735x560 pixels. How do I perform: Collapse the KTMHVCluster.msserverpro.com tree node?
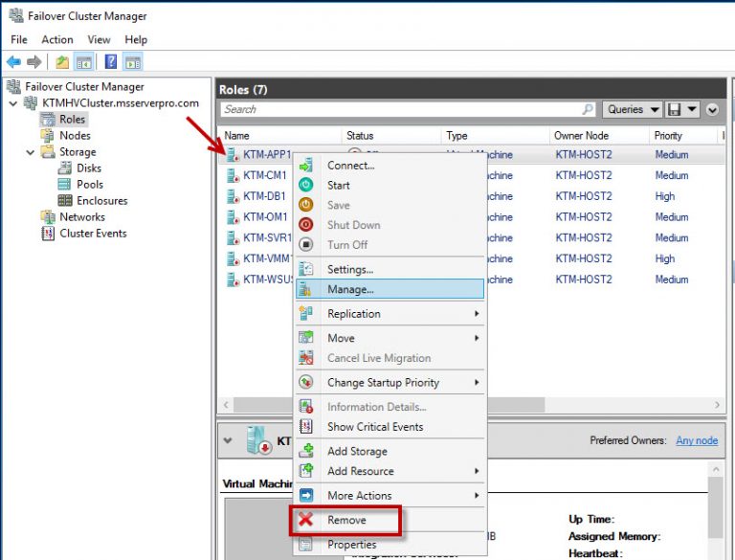point(13,103)
